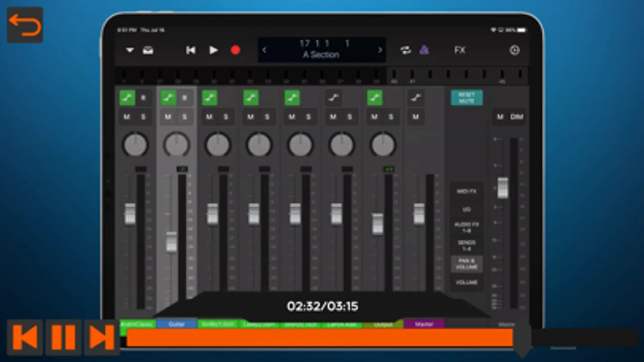Mute the Output channel

[375, 117]
